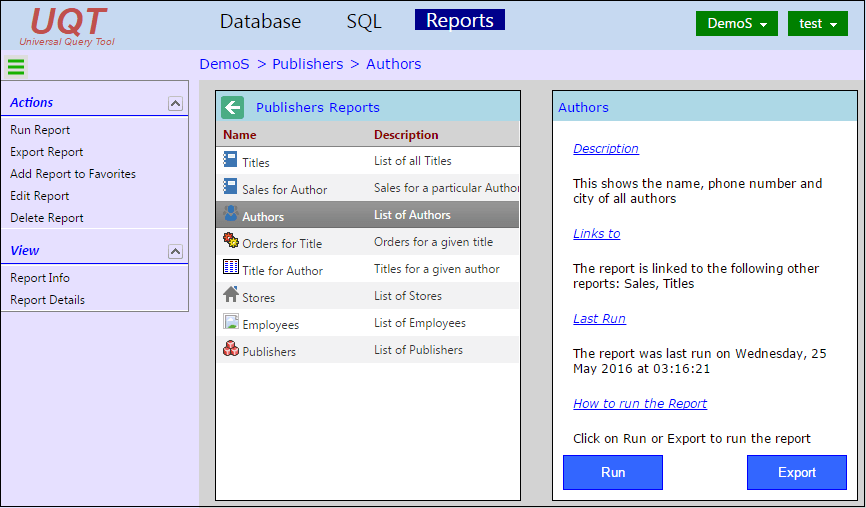Click the Orders for Title gears icon
The width and height of the screenshot is (866, 508).
pyautogui.click(x=231, y=240)
